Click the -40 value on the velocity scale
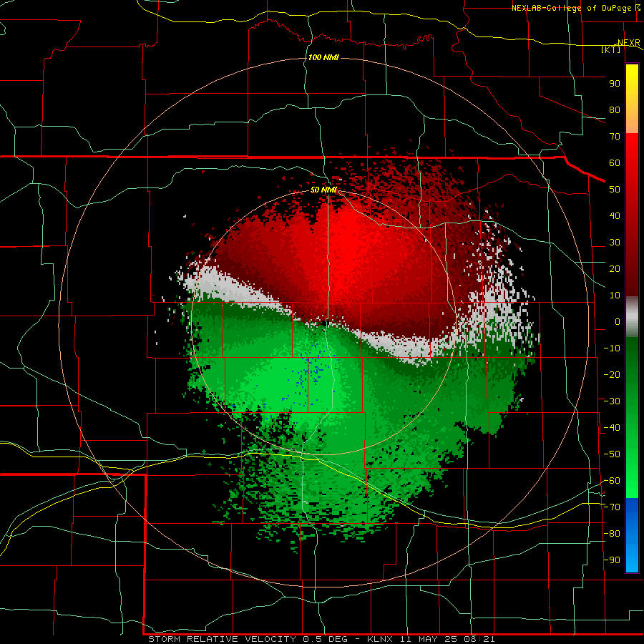The image size is (644, 644). [x=612, y=428]
